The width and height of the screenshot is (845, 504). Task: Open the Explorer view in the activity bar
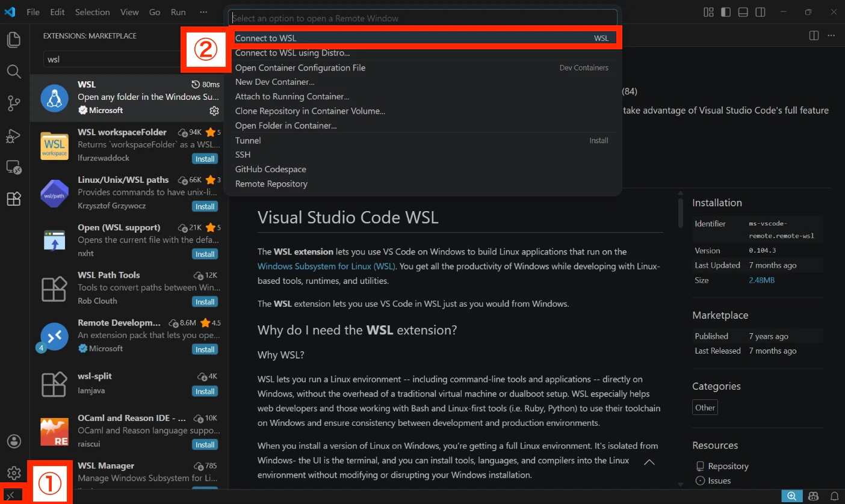(x=14, y=40)
